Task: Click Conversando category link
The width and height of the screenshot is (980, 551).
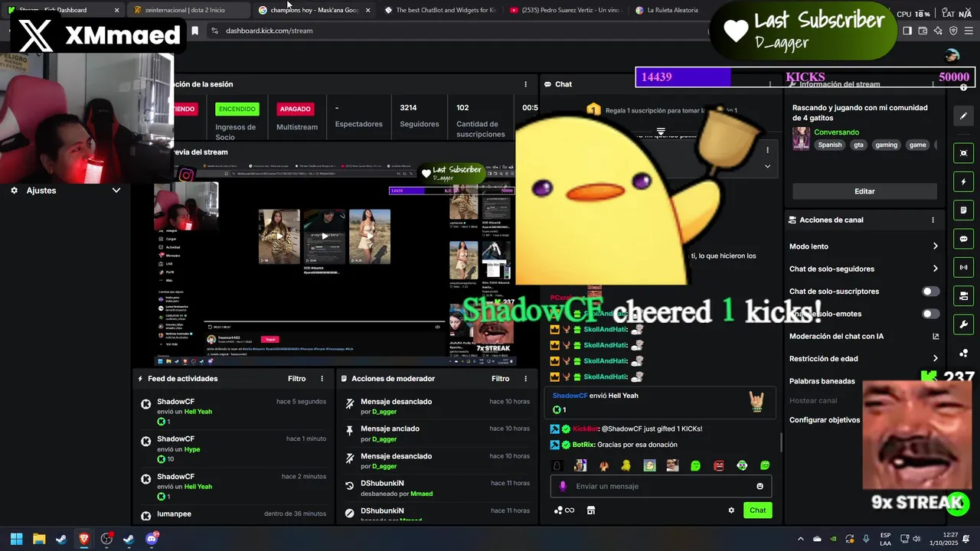Action: [836, 132]
